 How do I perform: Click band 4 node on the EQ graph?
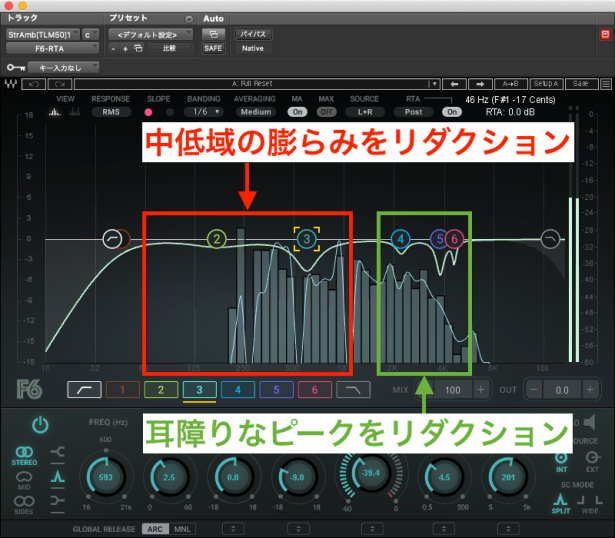coord(400,239)
